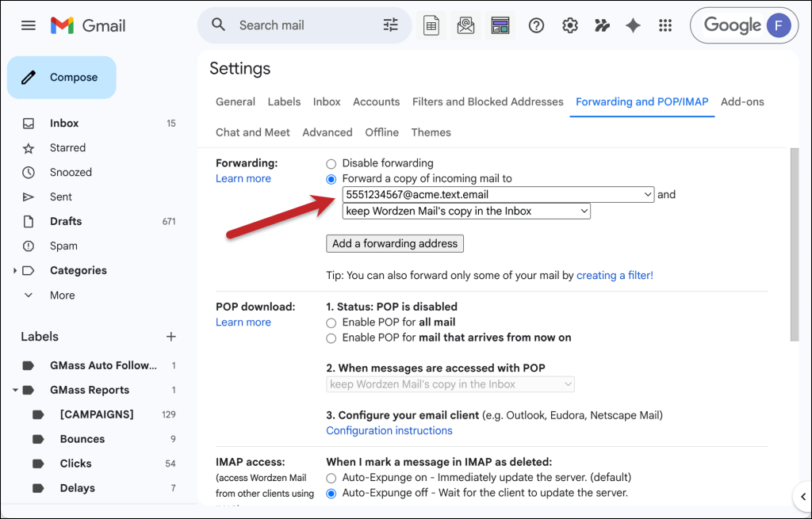Click the Gemini sparkle icon

(633, 25)
